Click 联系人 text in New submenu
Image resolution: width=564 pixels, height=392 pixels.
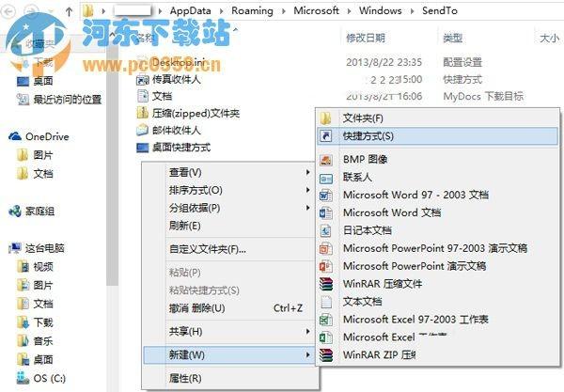[x=357, y=177]
